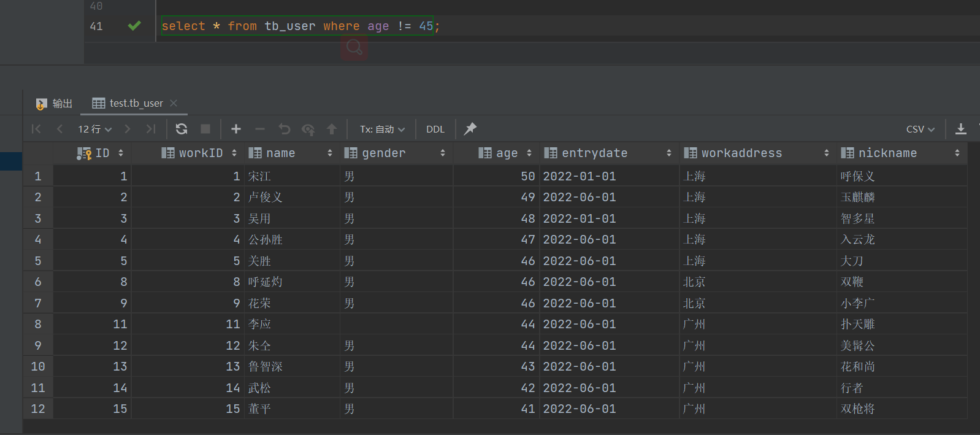This screenshot has width=980, height=435.
Task: Sort by the workaddress column header
Action: click(x=758, y=153)
